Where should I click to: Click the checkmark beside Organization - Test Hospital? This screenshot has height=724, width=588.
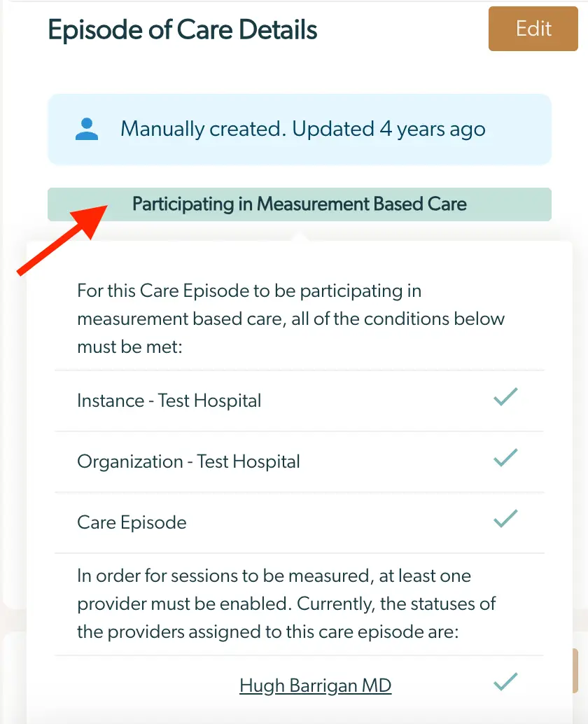505,458
